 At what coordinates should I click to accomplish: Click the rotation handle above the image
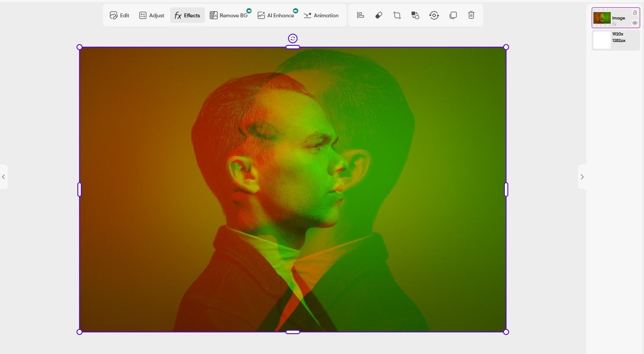coord(293,38)
